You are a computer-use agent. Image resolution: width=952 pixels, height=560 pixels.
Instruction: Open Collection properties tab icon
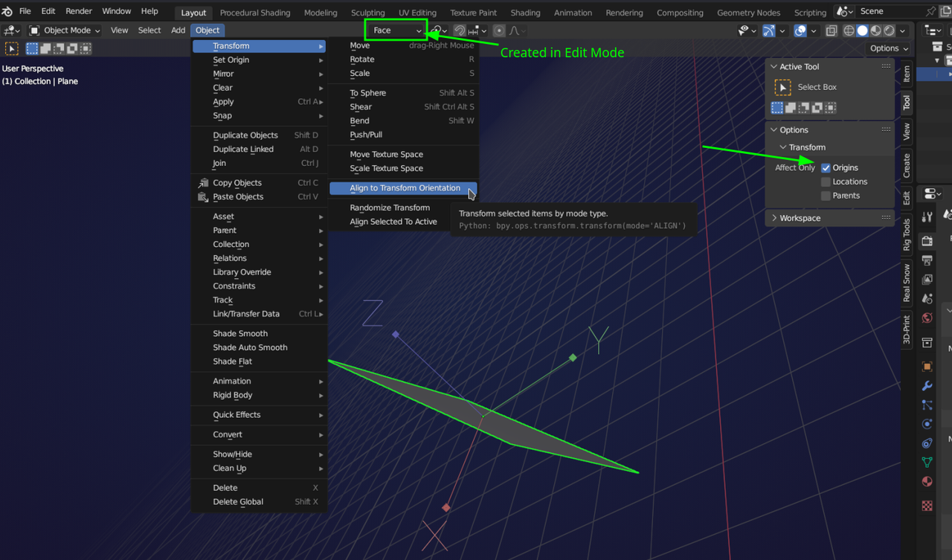point(927,343)
